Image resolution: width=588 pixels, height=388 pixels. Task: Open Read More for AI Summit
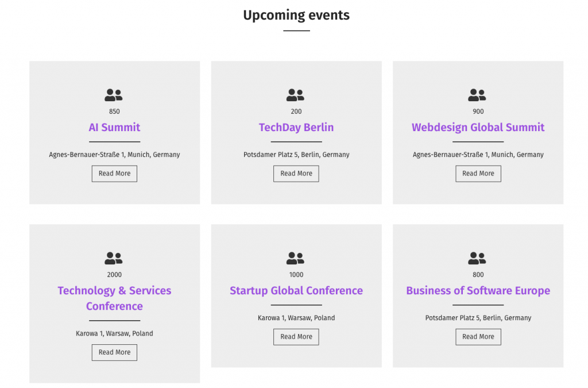[114, 174]
